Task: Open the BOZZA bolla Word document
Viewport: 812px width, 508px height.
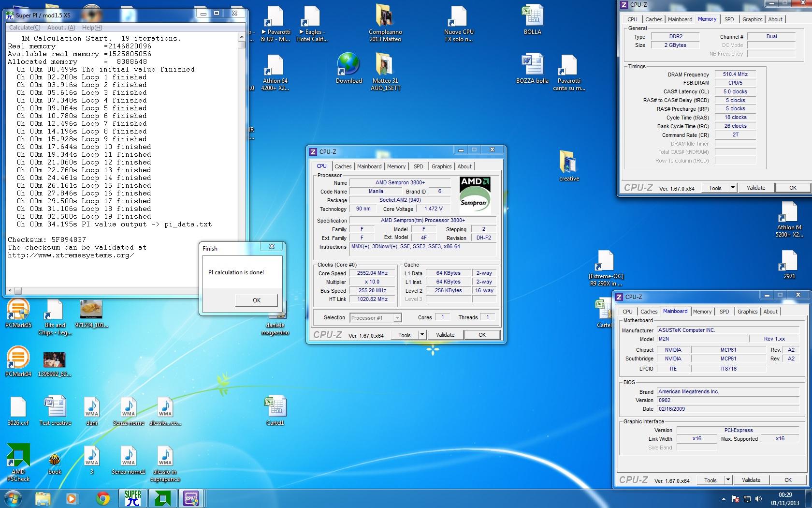Action: (x=532, y=68)
